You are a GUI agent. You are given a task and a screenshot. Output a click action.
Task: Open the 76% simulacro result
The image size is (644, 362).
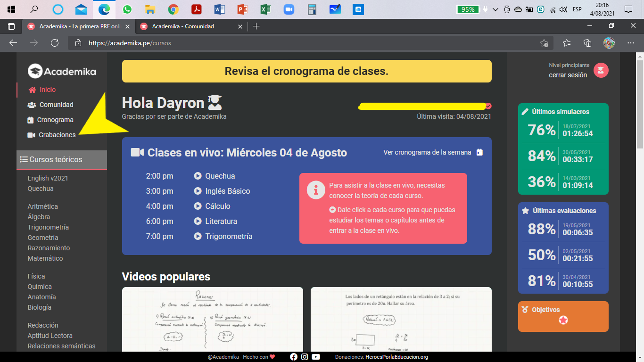tap(563, 130)
